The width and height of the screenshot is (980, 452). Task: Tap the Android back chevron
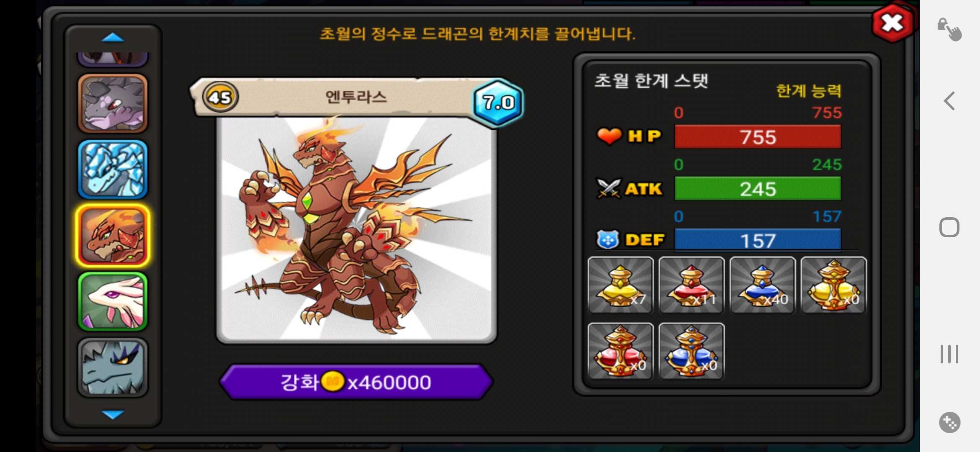[x=949, y=101]
